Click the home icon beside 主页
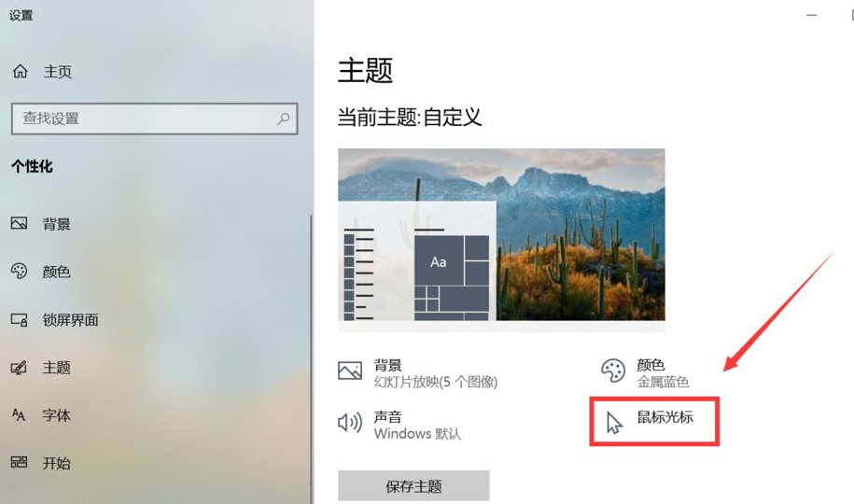The width and height of the screenshot is (854, 504). [x=21, y=71]
